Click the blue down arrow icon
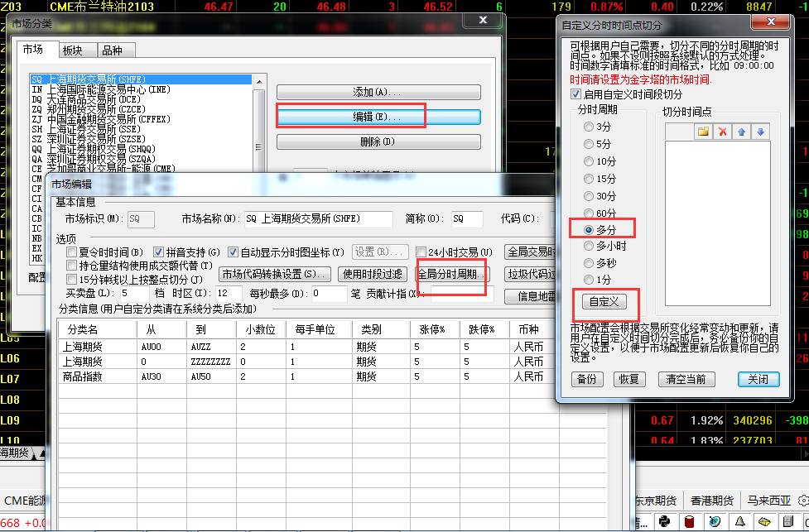The height and width of the screenshot is (532, 809). (x=760, y=132)
